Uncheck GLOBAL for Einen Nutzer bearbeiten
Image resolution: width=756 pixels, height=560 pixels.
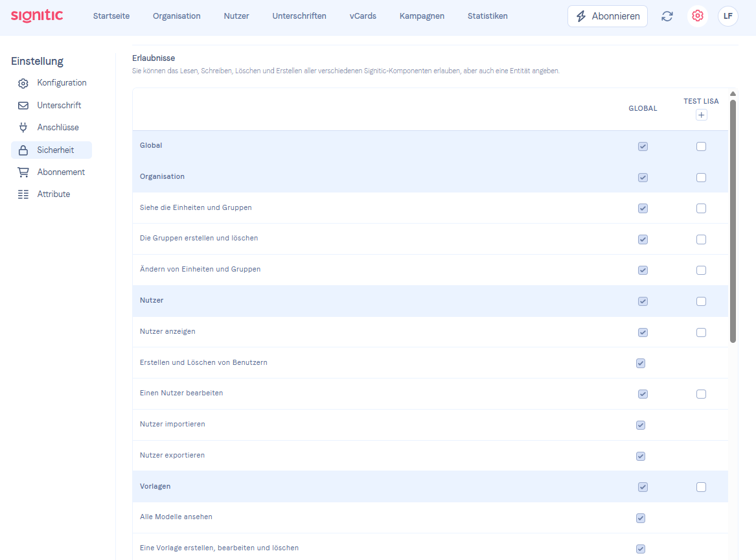click(643, 394)
